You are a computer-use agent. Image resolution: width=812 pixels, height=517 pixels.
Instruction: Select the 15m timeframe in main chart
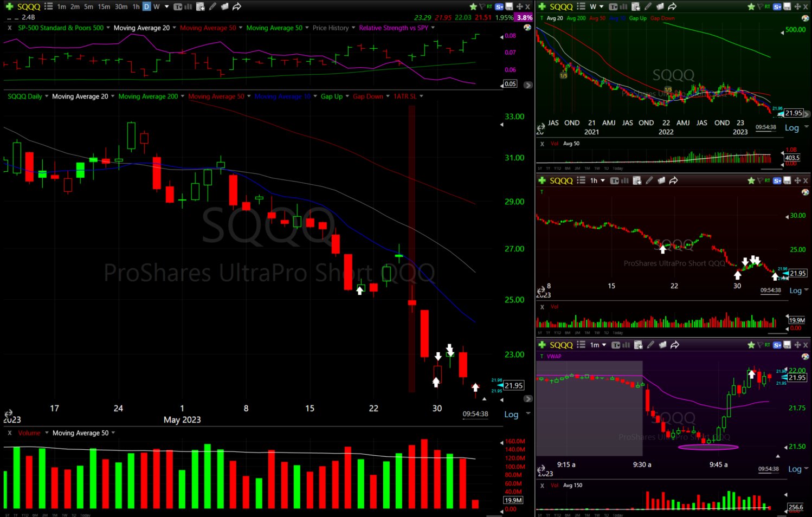tap(104, 7)
